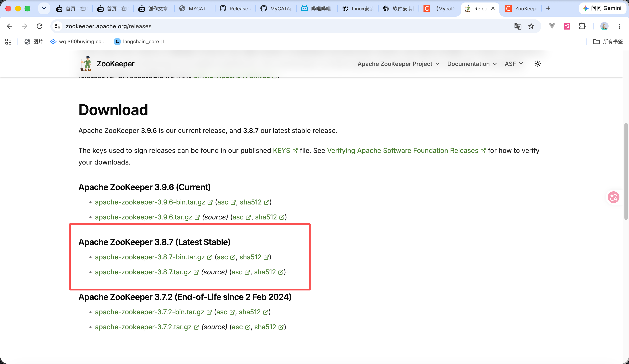This screenshot has height=364, width=629.
Task: Download apache-zookeeper-3.8.7-bin.tar.gz
Action: 153,257
